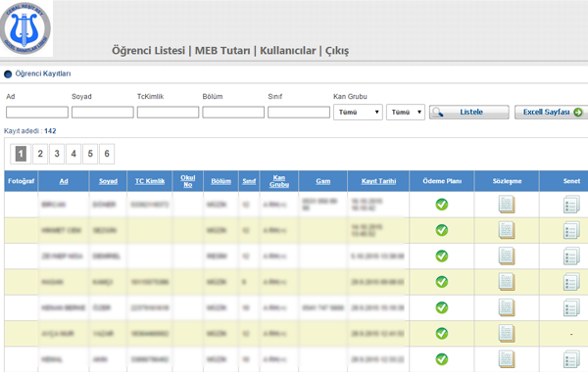Viewport: 588px width, 372px height.
Task: Open Sözleşme document icon in fifth row
Action: 507,307
